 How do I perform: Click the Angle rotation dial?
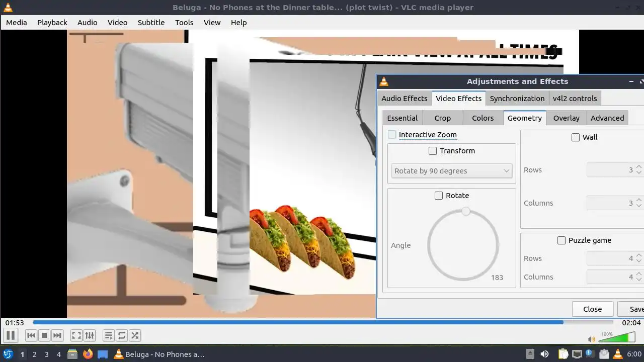tap(463, 245)
